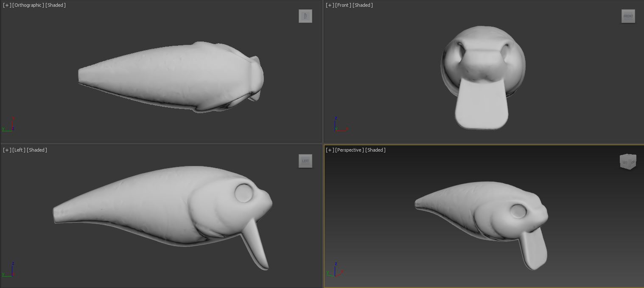This screenshot has width=644, height=288.
Task: Select the lure's eye in Perspective viewport
Action: [x=518, y=210]
